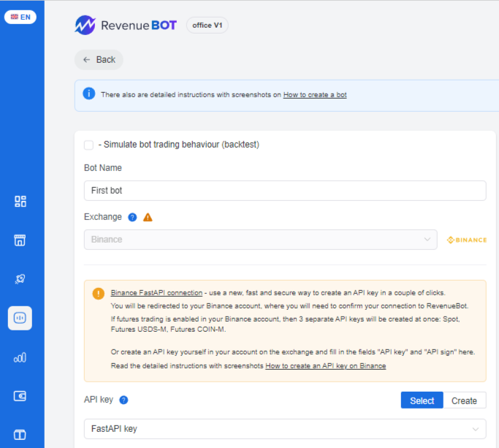Click the office V1 badge button

[207, 25]
